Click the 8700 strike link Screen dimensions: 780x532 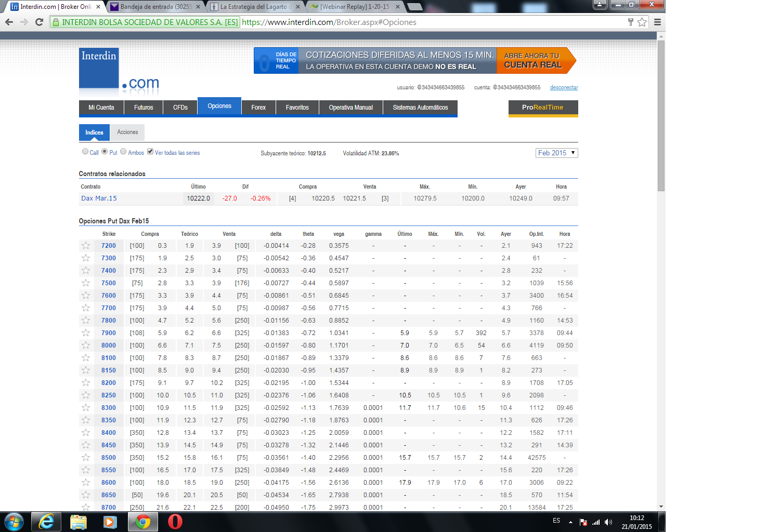[109, 508]
